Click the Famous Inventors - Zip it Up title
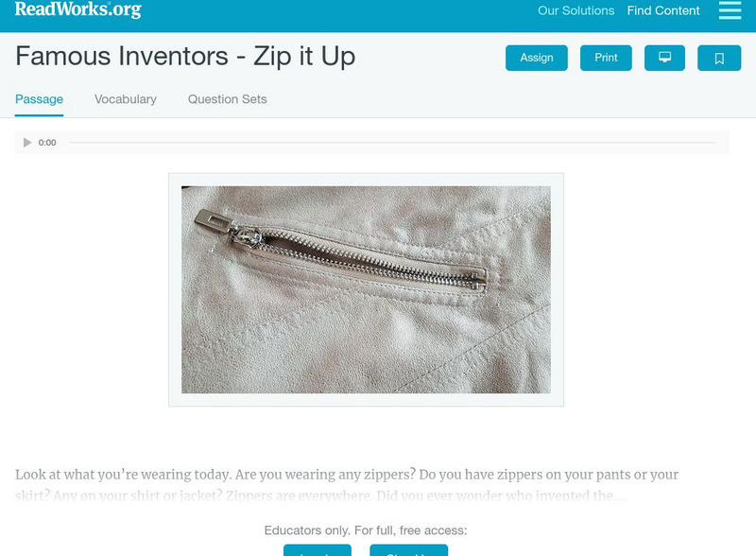 [185, 57]
